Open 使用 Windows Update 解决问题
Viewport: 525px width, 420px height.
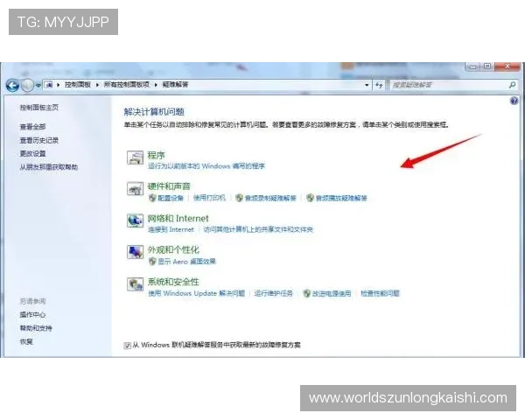tap(197, 293)
